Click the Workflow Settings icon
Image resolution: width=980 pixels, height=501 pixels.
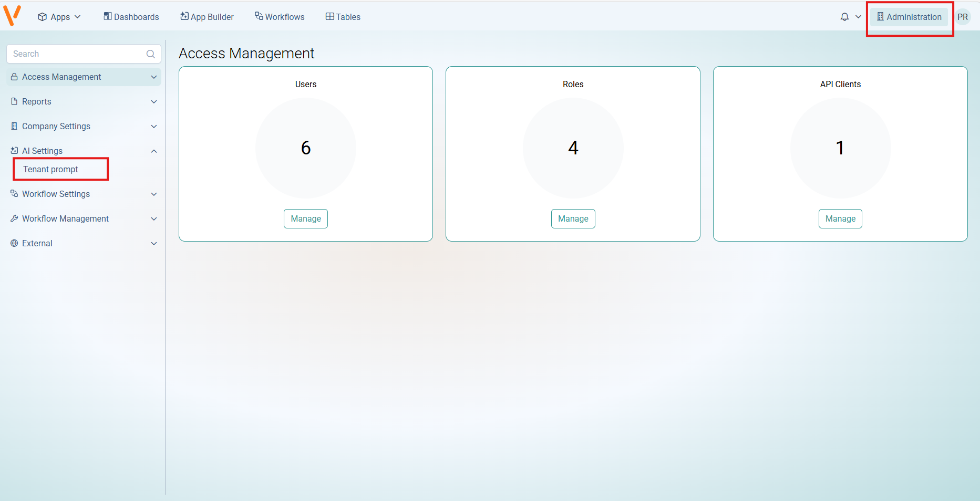tap(14, 194)
